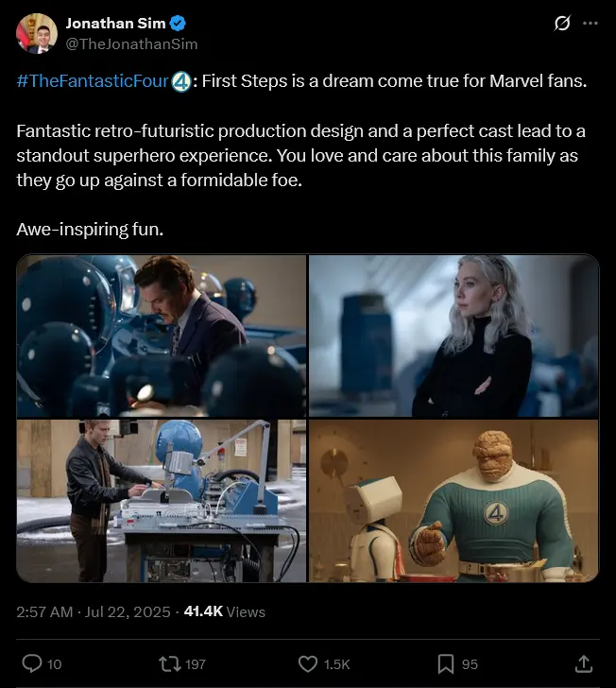Click the Jonathan Sim display name
Image resolution: width=616 pixels, height=688 pixels.
[x=116, y=24]
